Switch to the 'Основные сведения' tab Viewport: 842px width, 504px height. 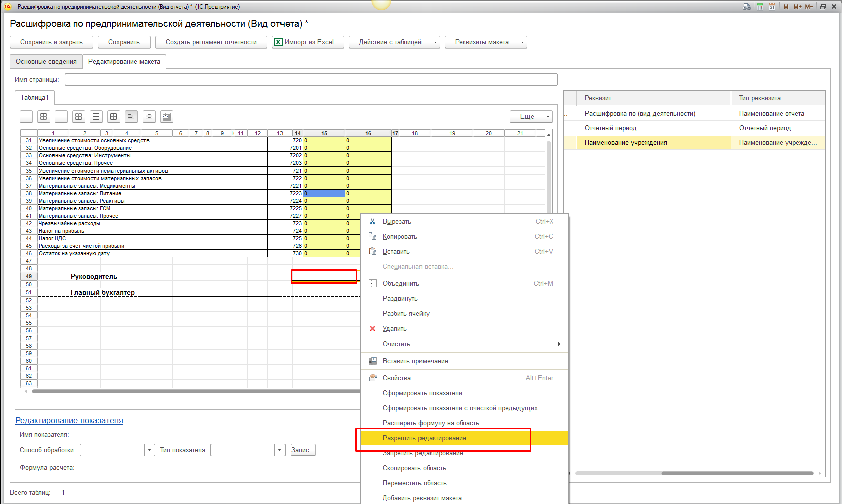pos(46,62)
